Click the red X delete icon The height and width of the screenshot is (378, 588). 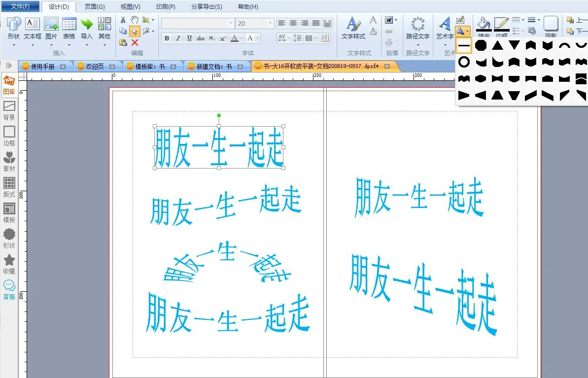pos(135,42)
